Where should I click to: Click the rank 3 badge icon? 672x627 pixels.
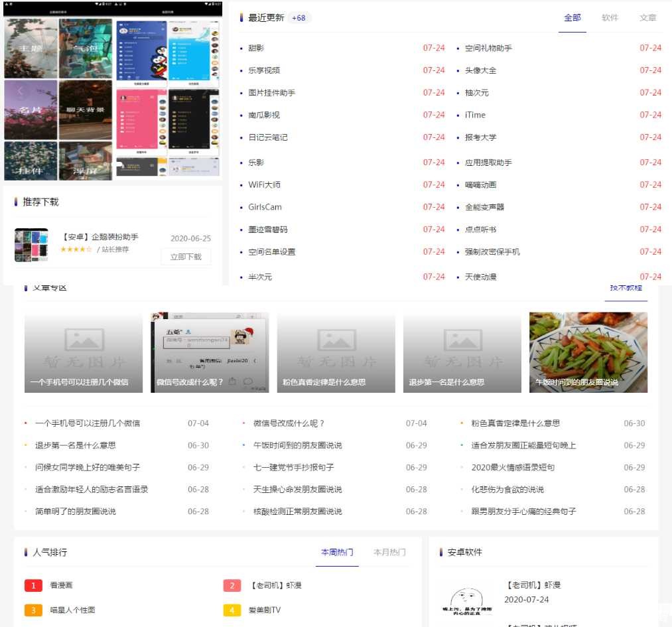[x=33, y=610]
